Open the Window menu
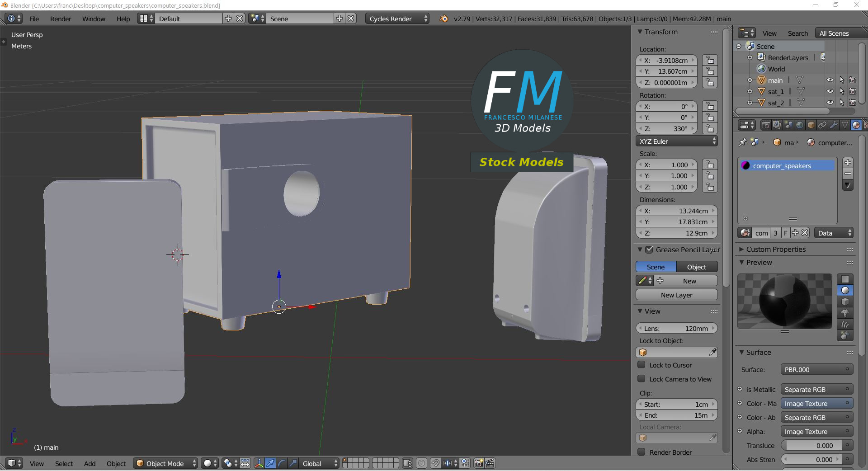Viewport: 868px width, 471px height. point(94,19)
